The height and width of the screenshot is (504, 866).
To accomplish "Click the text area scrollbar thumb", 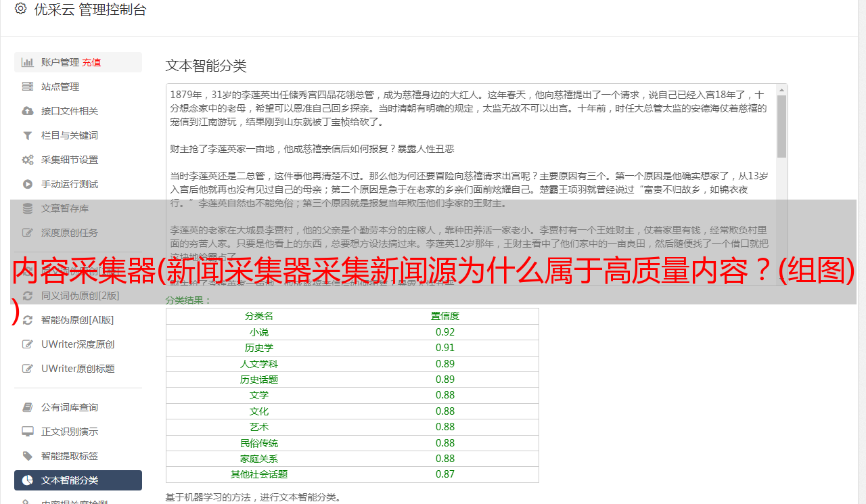I will pyautogui.click(x=782, y=126).
